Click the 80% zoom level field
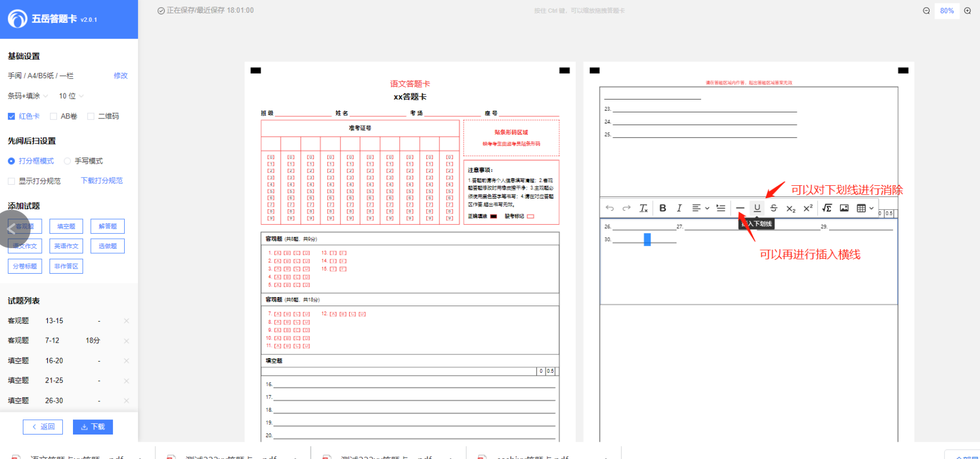This screenshot has width=980, height=459. (947, 11)
